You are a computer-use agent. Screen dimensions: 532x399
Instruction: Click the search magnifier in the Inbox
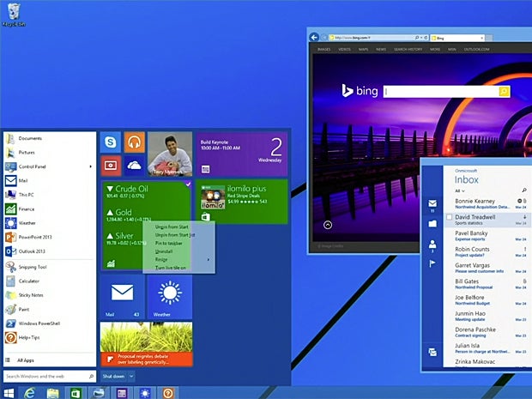(524, 190)
